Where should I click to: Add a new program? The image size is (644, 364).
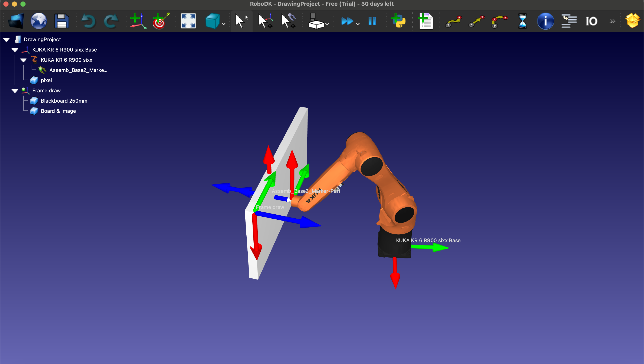pos(426,21)
